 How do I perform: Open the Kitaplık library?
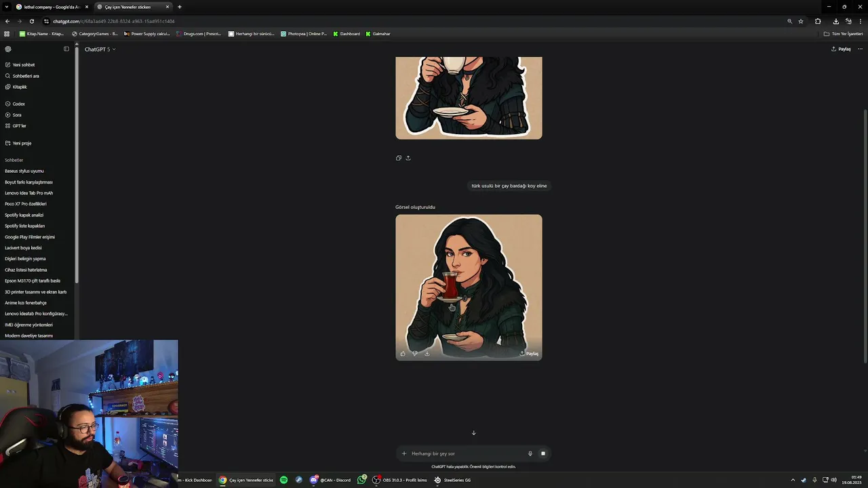tap(16, 87)
